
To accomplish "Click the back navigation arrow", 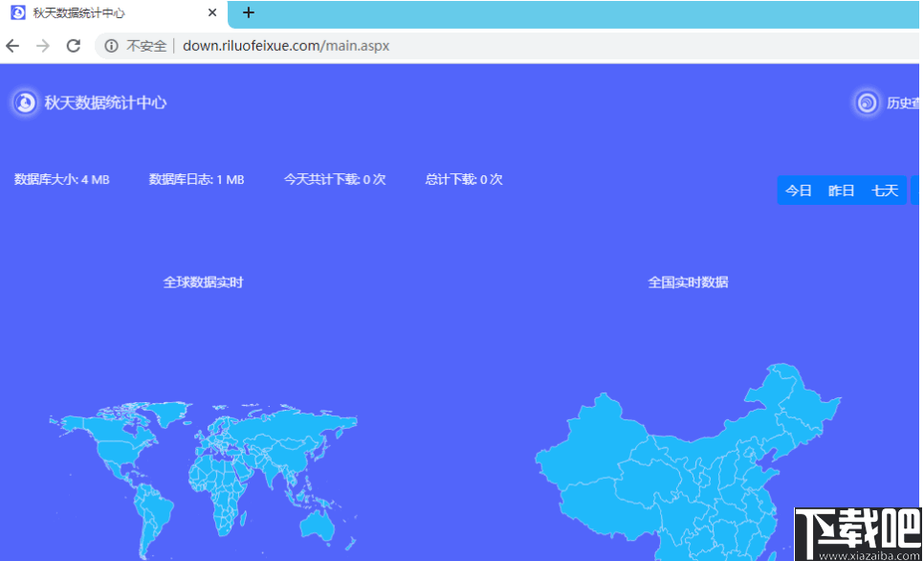I will click(11, 45).
